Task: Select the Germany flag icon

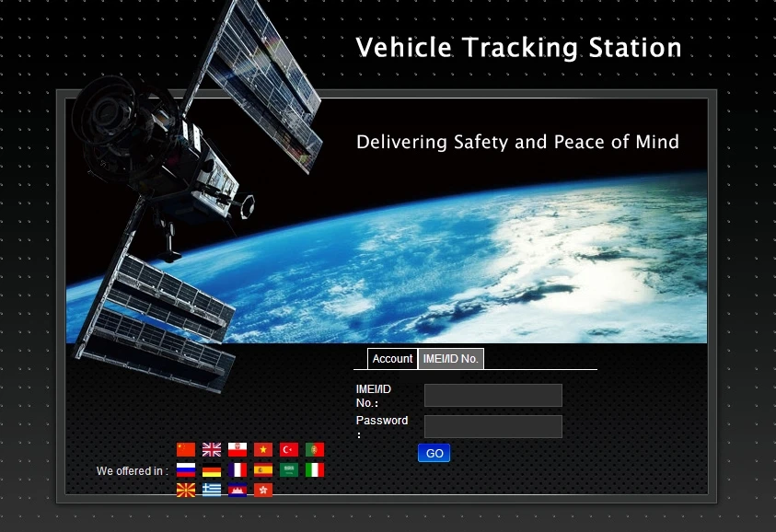Action: 211,469
